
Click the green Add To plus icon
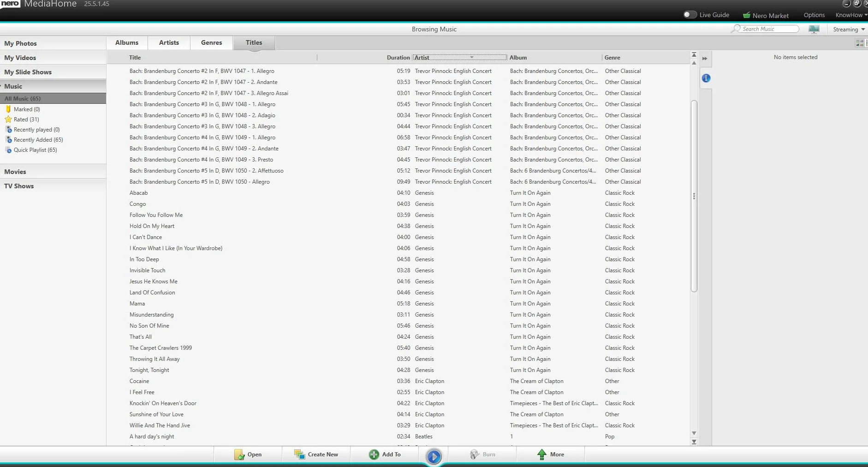[374, 455]
